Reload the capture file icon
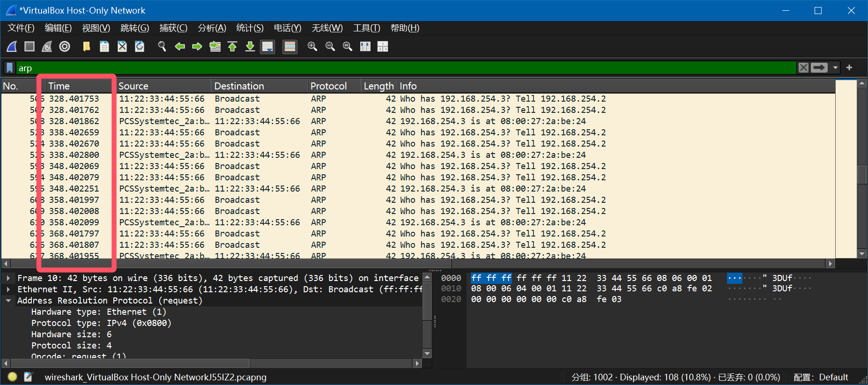Screen dimensions: 868x385 [x=140, y=46]
